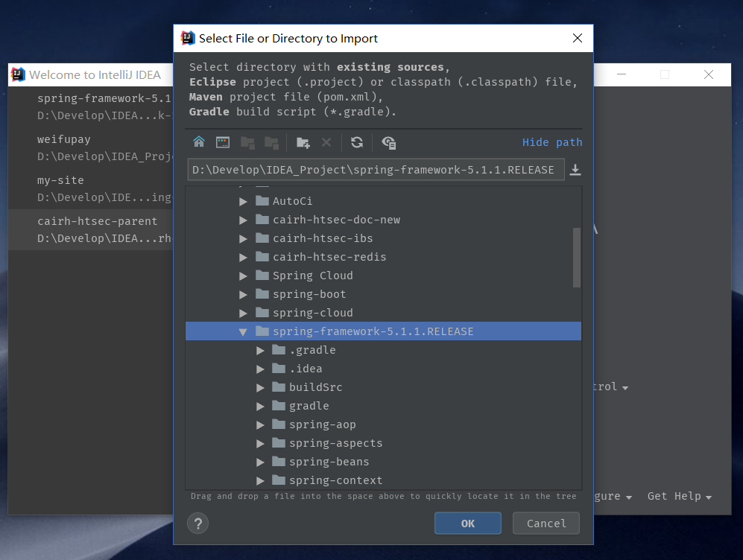
Task: Click the directory path input field
Action: [376, 170]
